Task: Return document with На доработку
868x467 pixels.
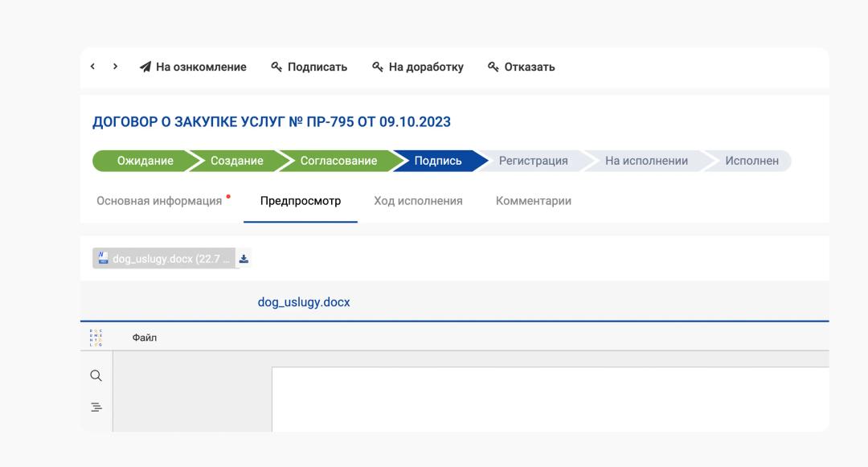Action: coord(417,68)
